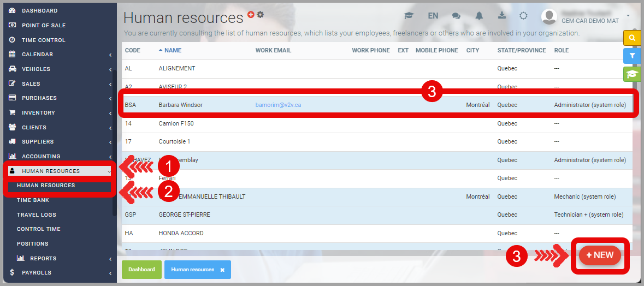Viewport: 644px width, 286px height.
Task: Click the green tutorial side button
Action: 632,74
